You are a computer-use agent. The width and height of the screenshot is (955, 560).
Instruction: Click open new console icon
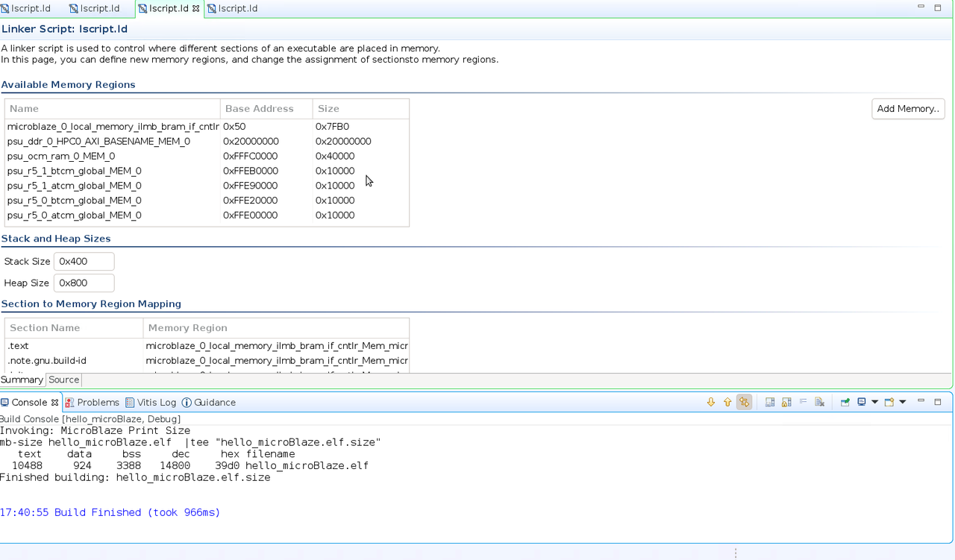point(889,402)
